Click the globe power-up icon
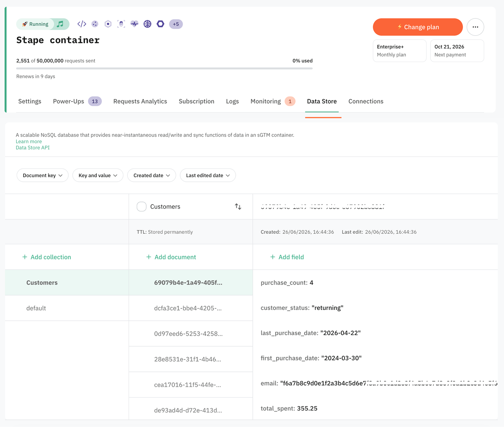 click(148, 24)
